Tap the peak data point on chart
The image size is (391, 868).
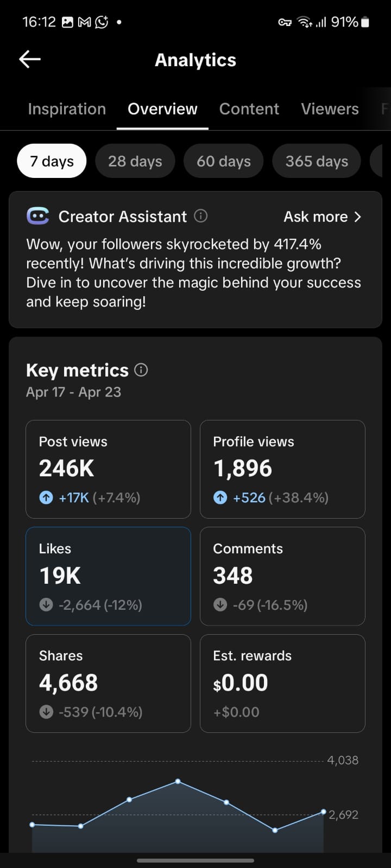point(178,782)
